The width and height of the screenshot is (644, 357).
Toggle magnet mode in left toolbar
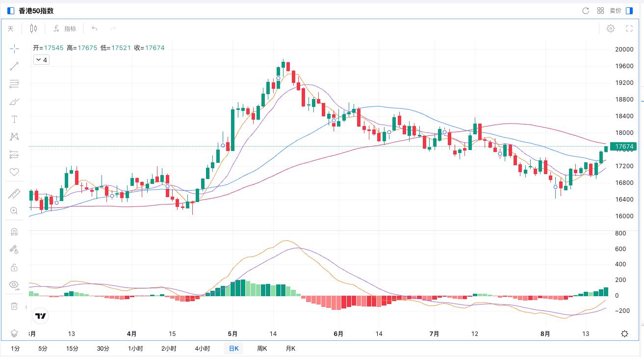pos(14,232)
